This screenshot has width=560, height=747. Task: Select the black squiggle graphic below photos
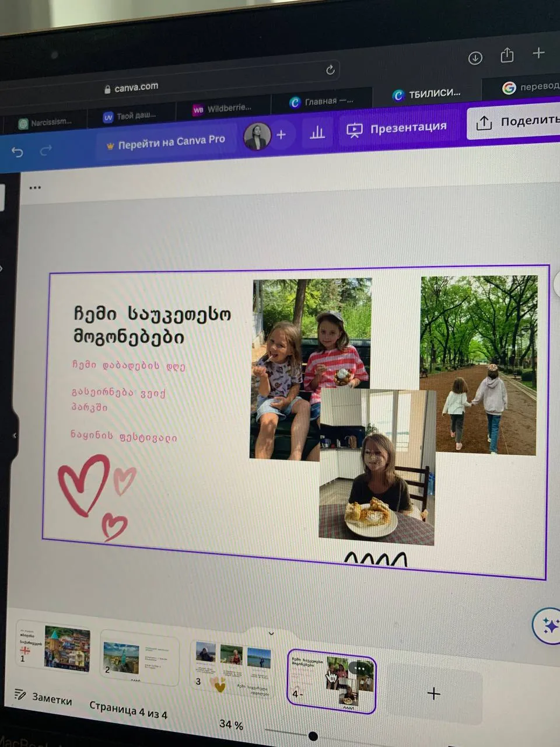[x=375, y=559]
